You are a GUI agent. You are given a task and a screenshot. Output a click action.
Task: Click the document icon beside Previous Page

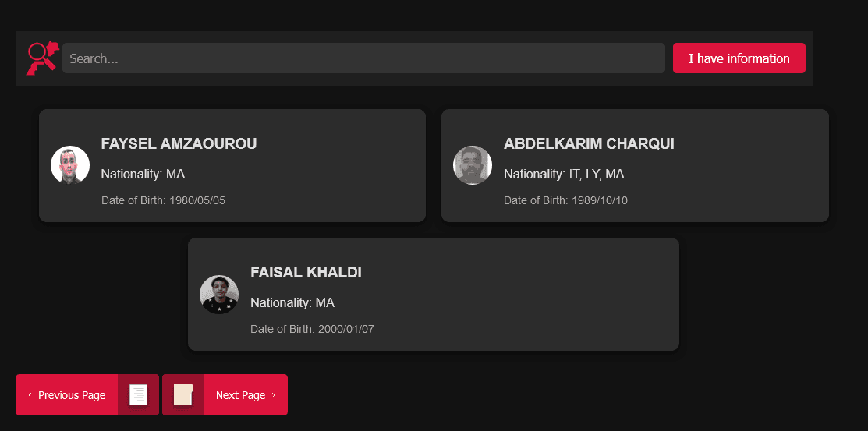[x=138, y=395]
